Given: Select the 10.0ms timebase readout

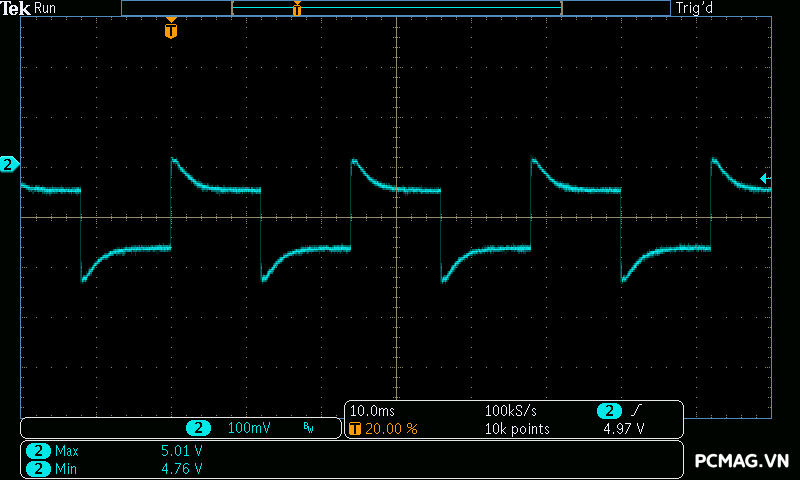Looking at the screenshot, I should click(371, 411).
